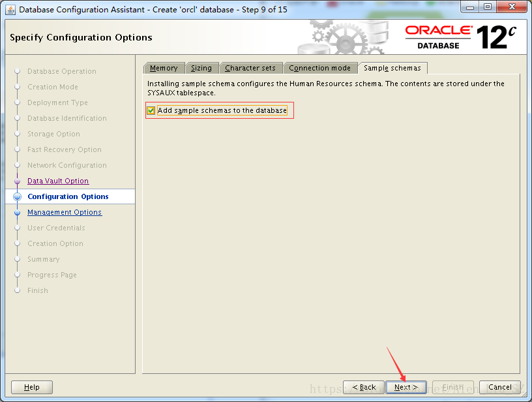This screenshot has height=402, width=532.
Task: Click the Configuration Options step bullet icon
Action: (x=18, y=196)
